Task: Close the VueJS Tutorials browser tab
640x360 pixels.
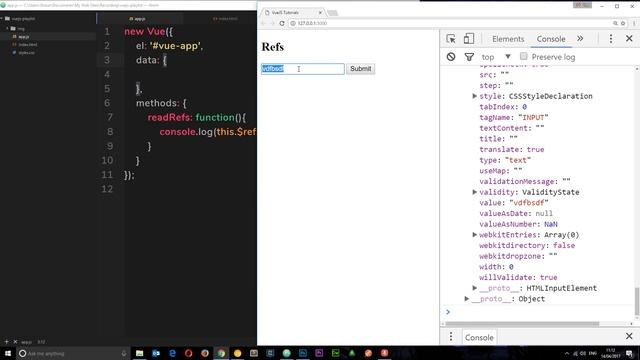Action: [320, 13]
